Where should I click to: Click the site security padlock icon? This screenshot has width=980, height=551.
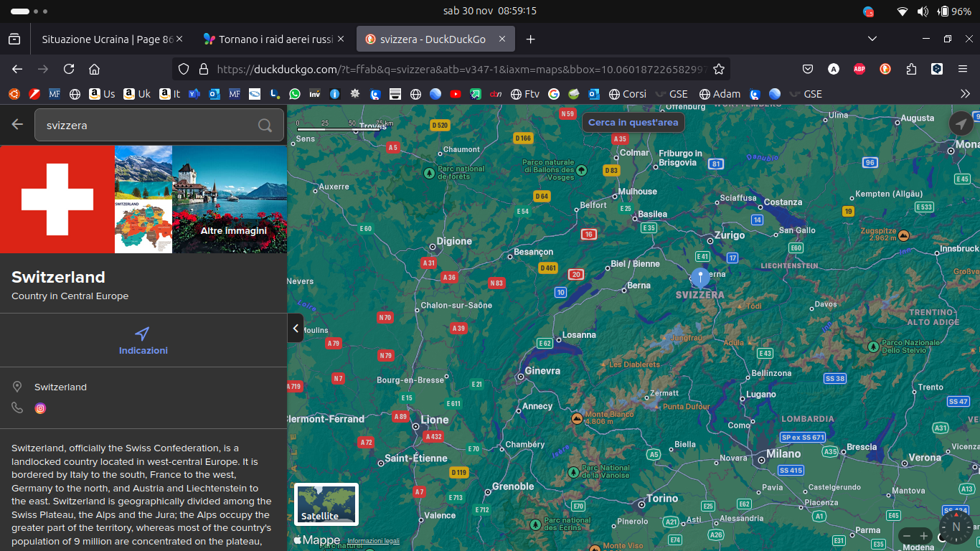point(204,69)
